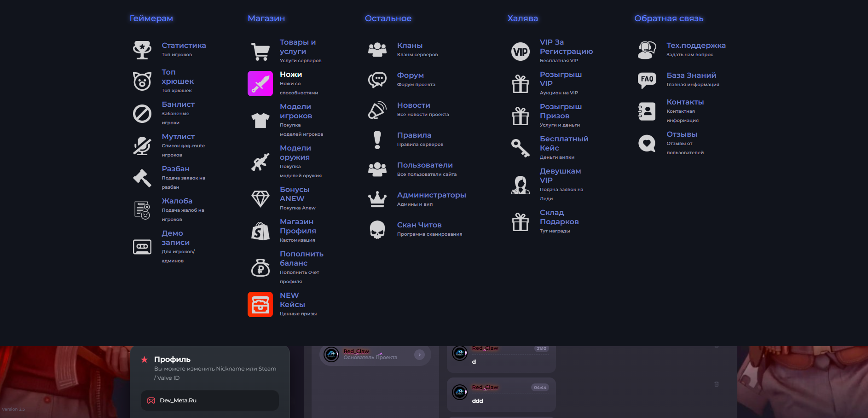
Task: Click the crown icon for Администраторы
Action: (377, 199)
